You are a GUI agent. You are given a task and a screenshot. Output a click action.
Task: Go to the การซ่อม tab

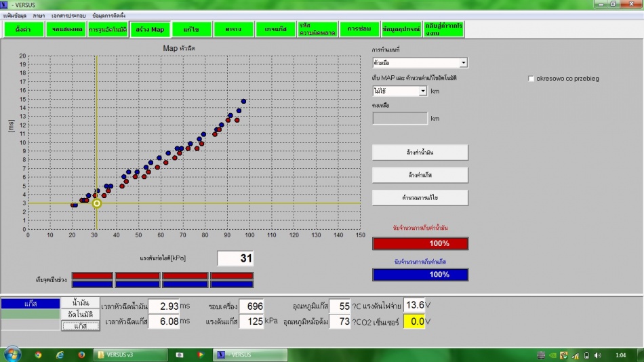359,29
